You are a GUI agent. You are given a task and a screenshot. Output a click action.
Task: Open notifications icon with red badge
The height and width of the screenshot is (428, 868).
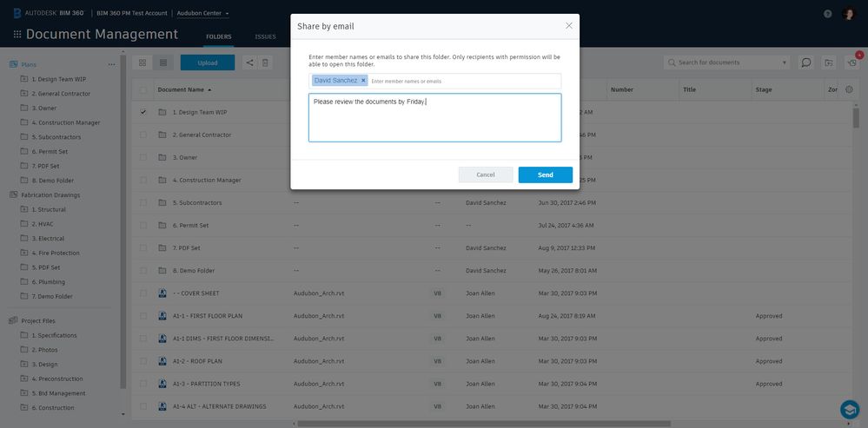[x=851, y=63]
